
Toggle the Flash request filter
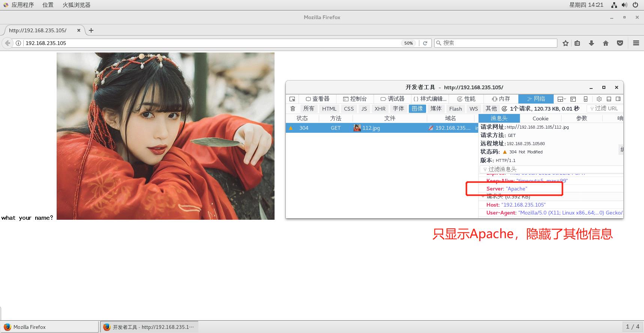tap(455, 109)
